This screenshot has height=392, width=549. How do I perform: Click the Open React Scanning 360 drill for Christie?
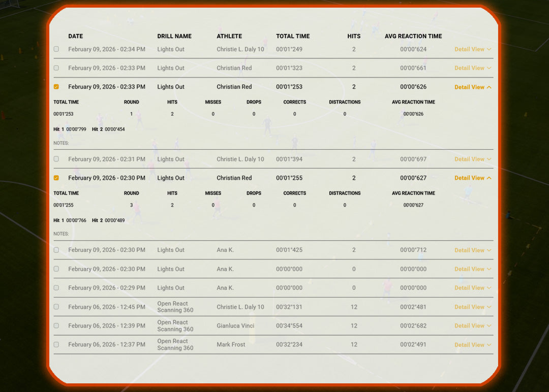click(175, 307)
